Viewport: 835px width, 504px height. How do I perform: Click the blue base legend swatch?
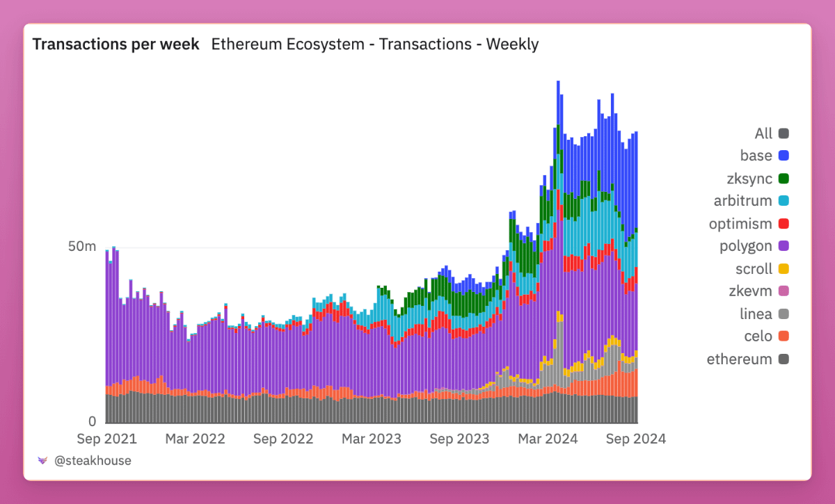click(784, 156)
